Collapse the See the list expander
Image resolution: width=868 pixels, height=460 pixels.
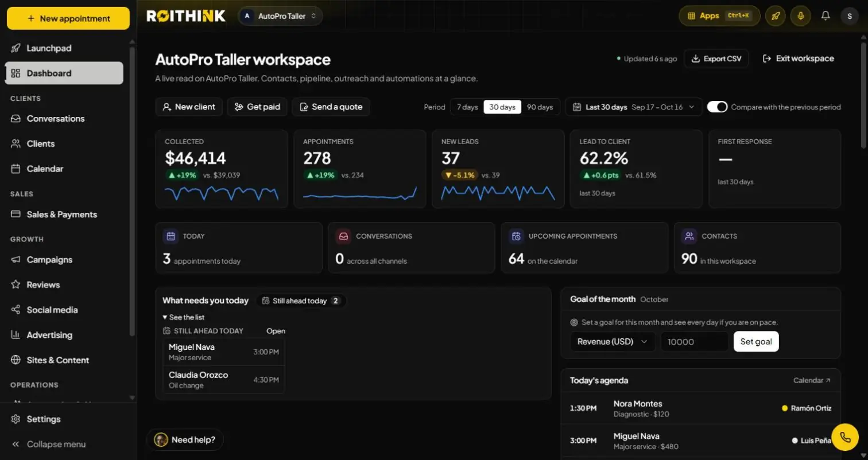[x=183, y=317]
